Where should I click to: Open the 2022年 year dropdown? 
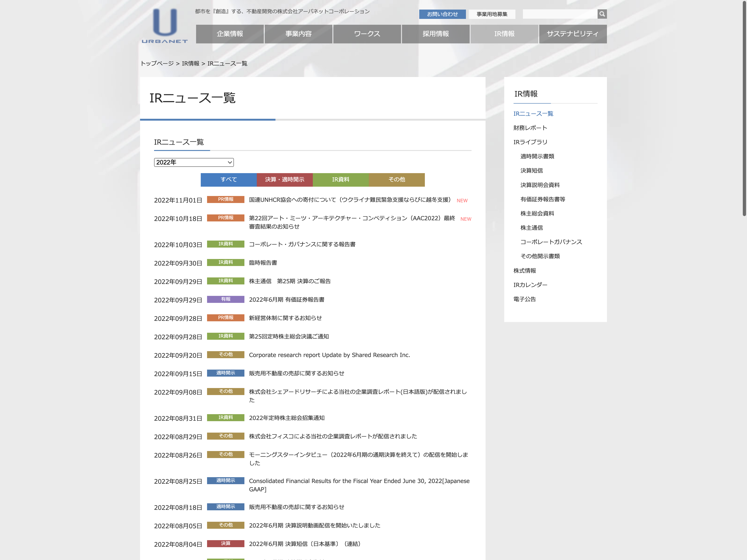pyautogui.click(x=194, y=162)
